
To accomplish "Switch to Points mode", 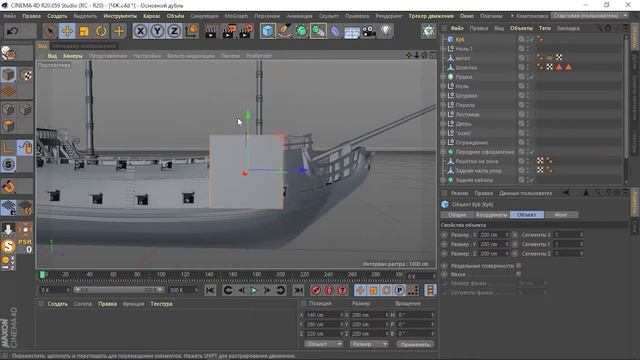I will click(x=8, y=109).
